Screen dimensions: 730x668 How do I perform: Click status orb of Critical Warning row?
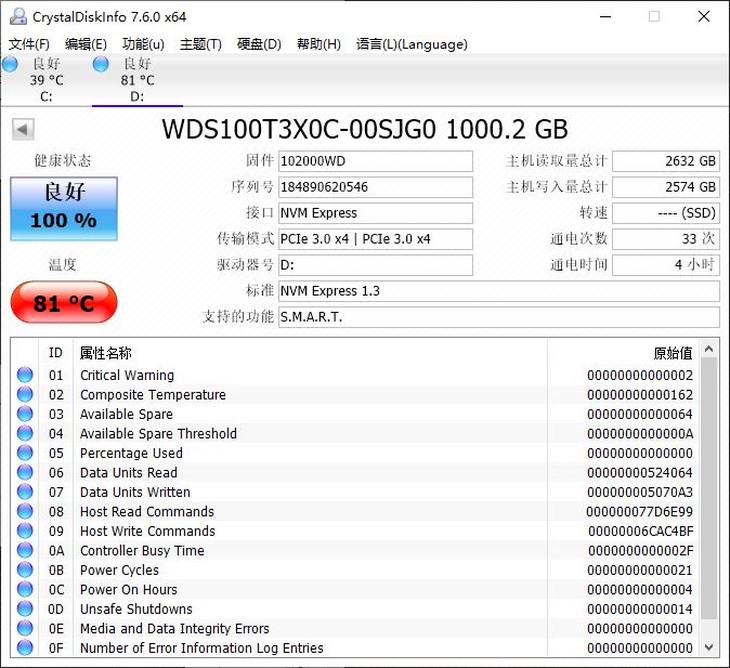[x=25, y=375]
